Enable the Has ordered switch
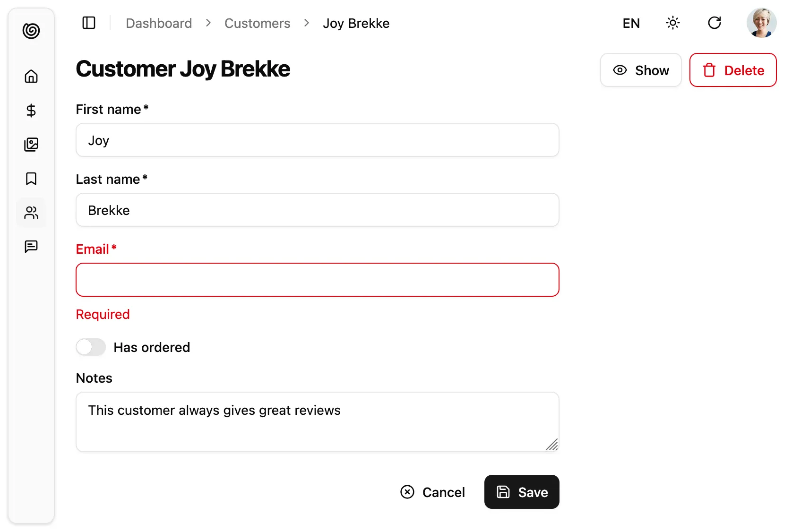The image size is (792, 532). pyautogui.click(x=91, y=347)
